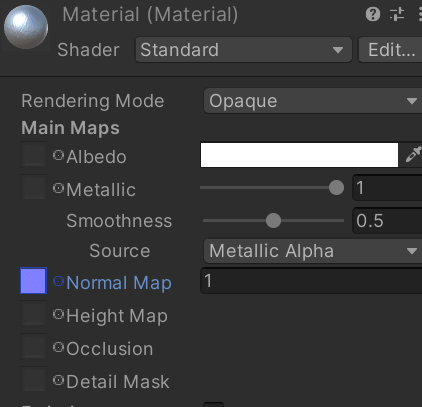Open texture picker circle for Detail Mask
This screenshot has height=407, width=422.
58,380
